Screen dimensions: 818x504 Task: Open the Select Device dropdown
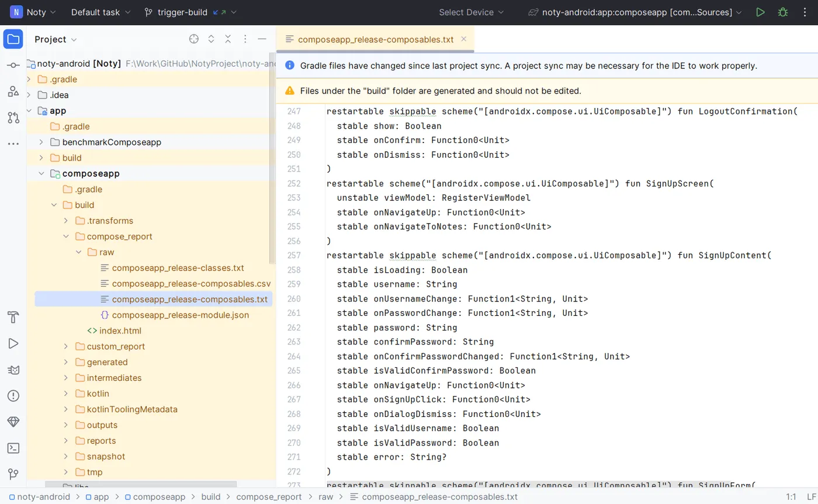point(472,12)
